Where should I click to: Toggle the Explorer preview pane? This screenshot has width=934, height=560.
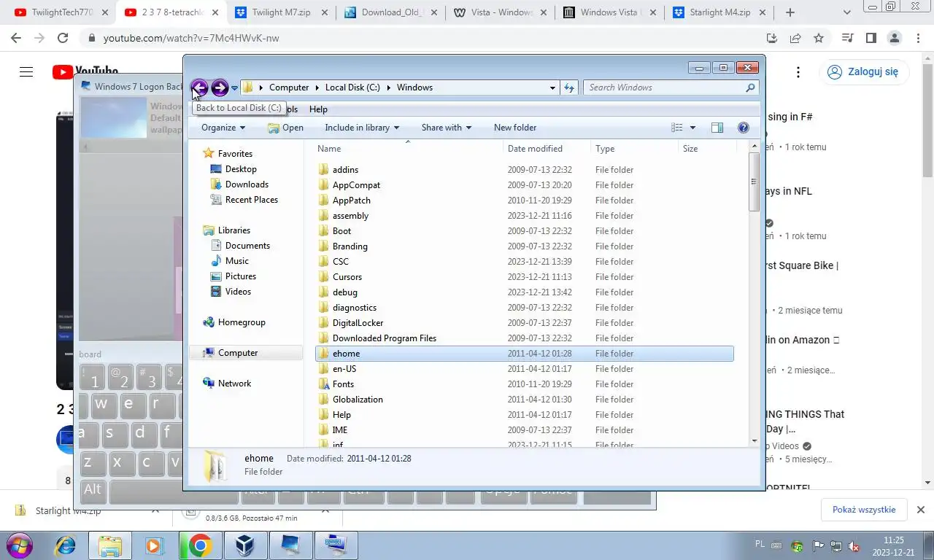click(x=717, y=128)
